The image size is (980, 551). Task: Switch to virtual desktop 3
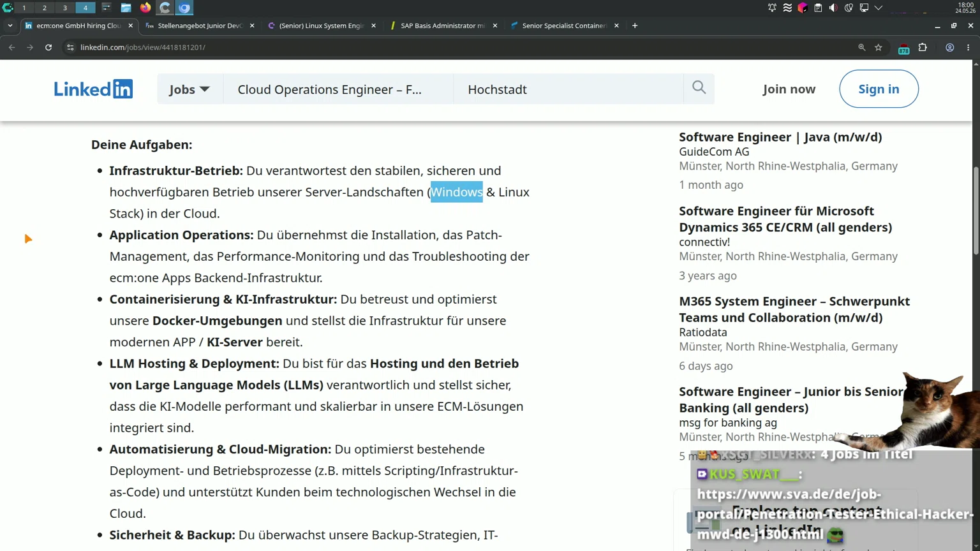[65, 8]
